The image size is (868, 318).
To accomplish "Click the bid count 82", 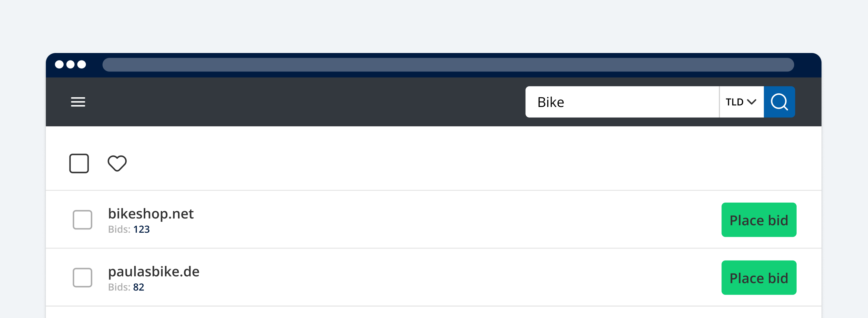I will 139,287.
